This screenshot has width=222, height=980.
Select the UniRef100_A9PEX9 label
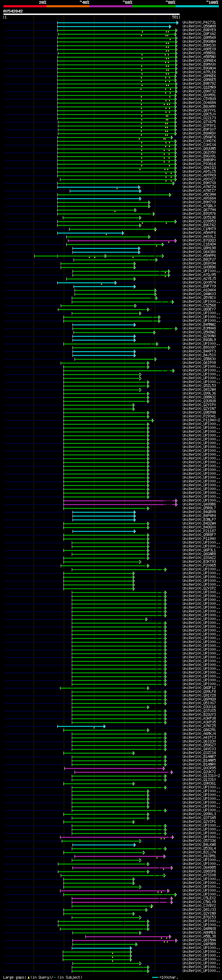coord(199,49)
